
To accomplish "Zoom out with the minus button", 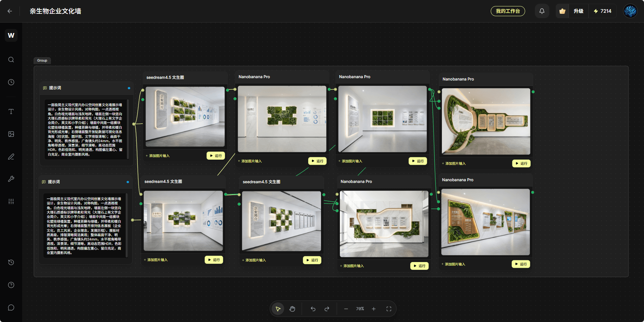I will click(x=346, y=309).
